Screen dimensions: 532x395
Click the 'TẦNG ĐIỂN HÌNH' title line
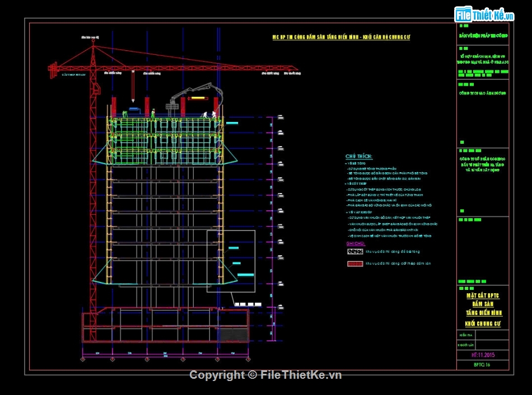(483, 313)
